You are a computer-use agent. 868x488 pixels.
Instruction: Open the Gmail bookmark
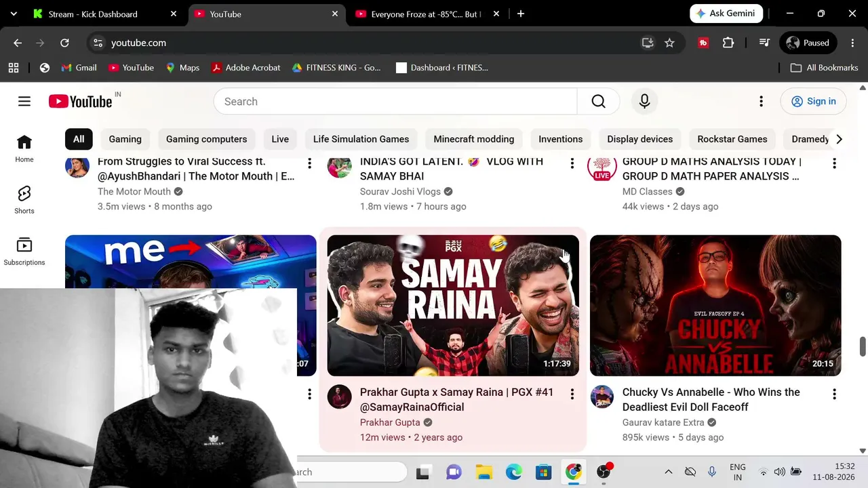79,68
